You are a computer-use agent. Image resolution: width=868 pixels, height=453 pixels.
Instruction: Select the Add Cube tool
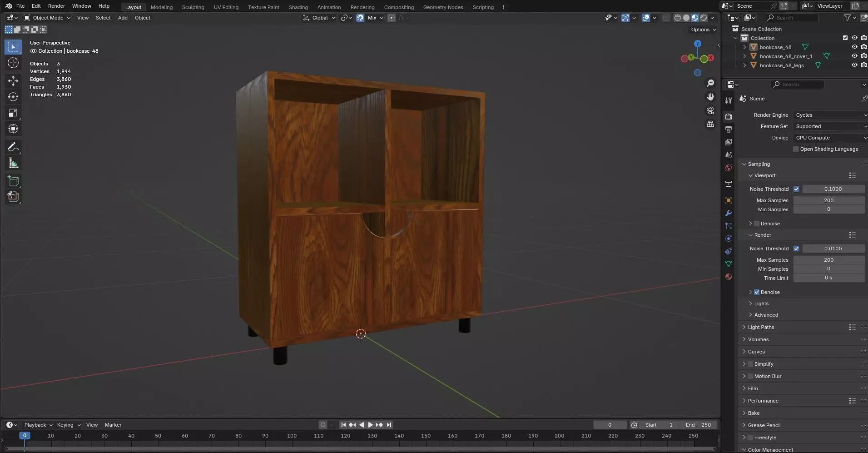click(x=13, y=181)
